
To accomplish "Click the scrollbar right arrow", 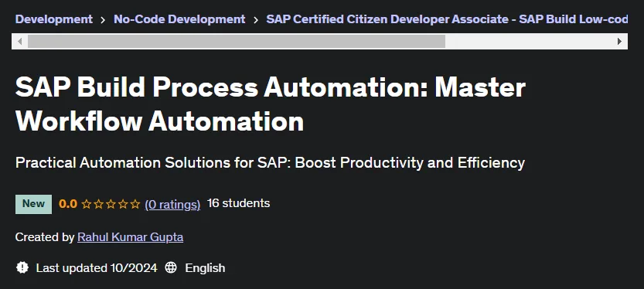I will 620,41.
